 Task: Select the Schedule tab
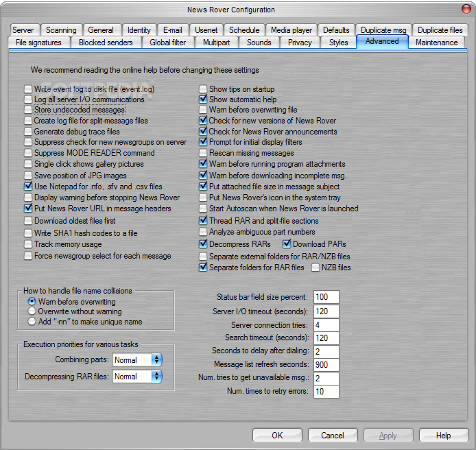coord(244,30)
